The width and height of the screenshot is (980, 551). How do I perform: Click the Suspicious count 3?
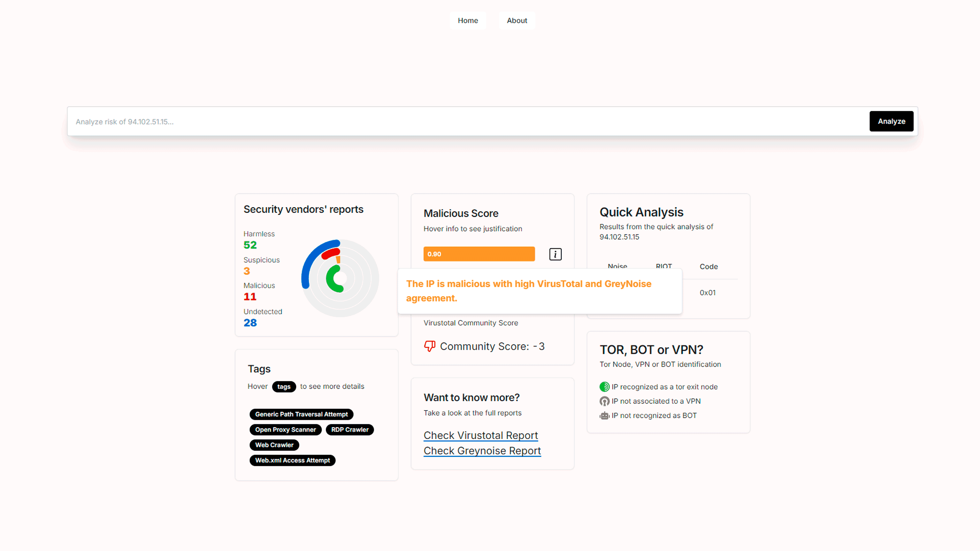(246, 271)
